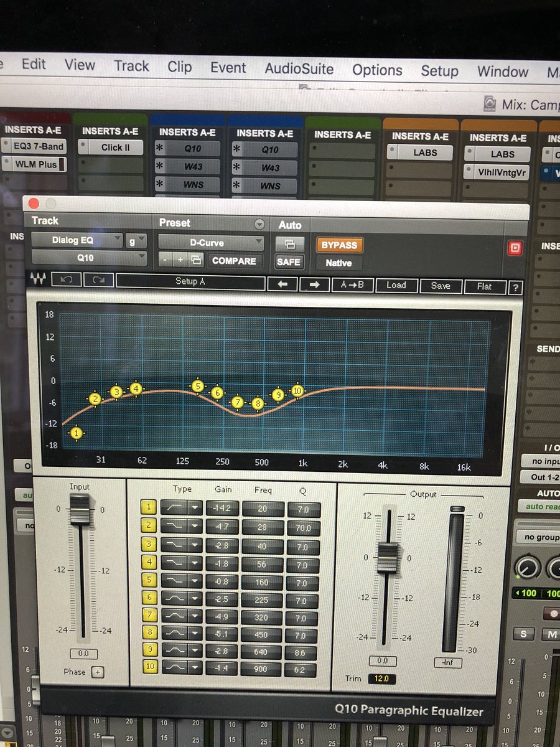
Task: Select EQ node 9 on the graph
Action: coord(278,395)
